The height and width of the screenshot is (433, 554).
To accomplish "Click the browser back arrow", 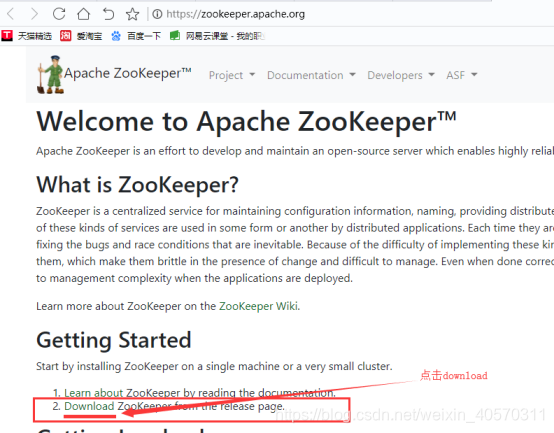I will click(x=11, y=14).
